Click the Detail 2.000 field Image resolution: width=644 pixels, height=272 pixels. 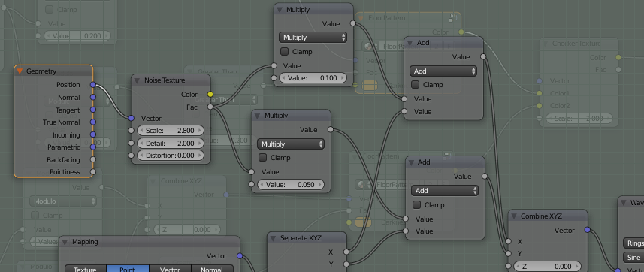tap(170, 144)
